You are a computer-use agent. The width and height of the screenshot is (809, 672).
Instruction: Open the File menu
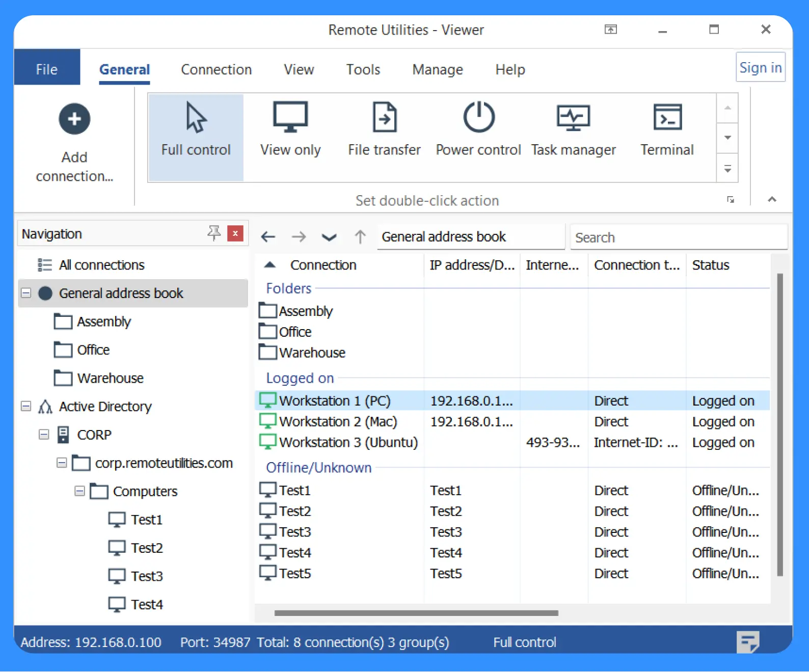click(47, 67)
